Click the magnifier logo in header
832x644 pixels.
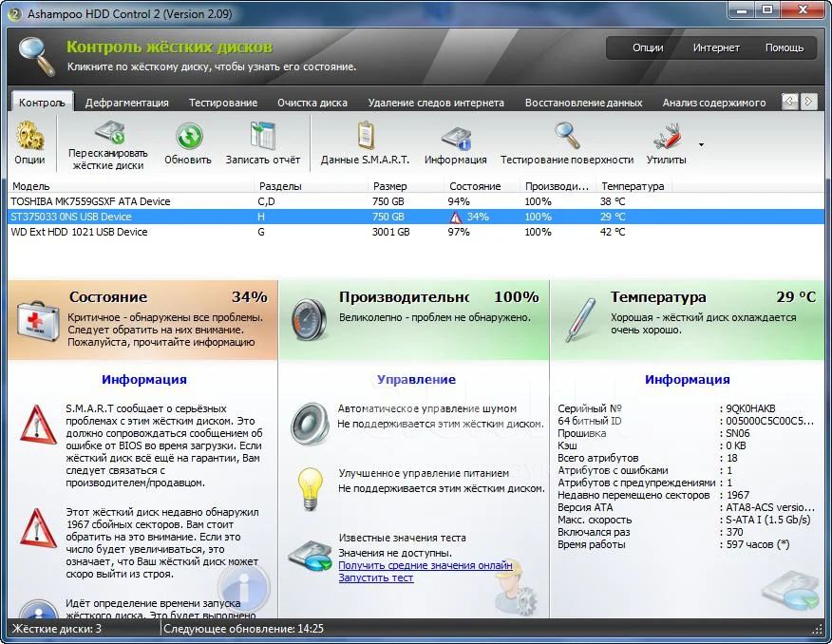(x=37, y=55)
